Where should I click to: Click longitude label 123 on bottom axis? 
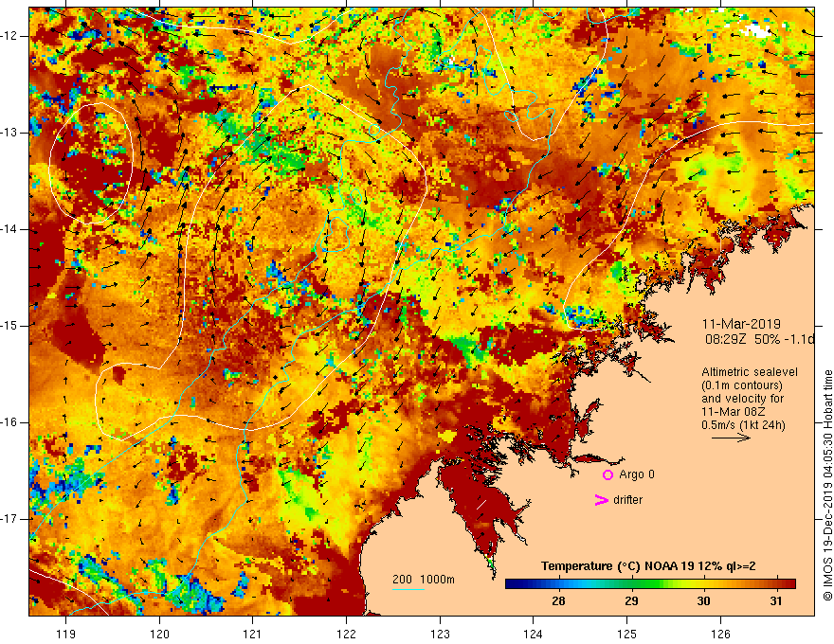tap(440, 634)
